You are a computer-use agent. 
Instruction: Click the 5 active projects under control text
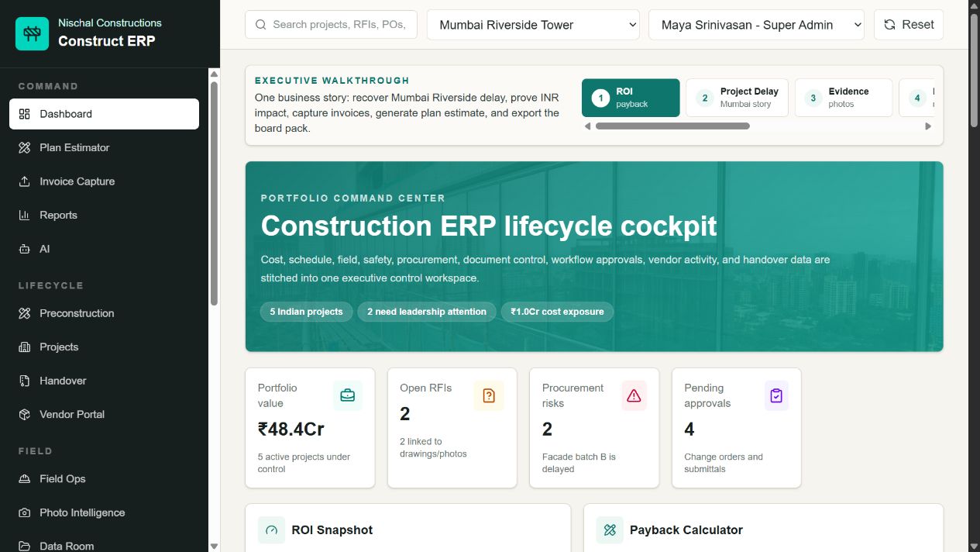304,463
